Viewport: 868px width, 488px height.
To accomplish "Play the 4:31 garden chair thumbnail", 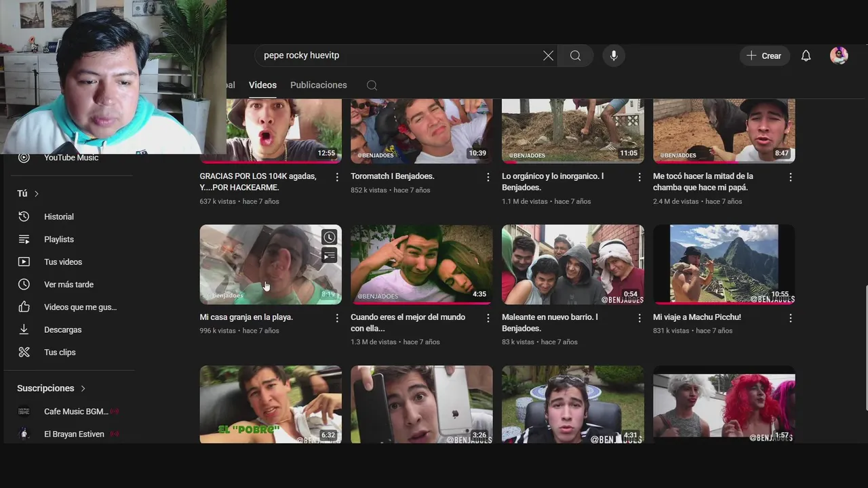I will click(x=573, y=405).
